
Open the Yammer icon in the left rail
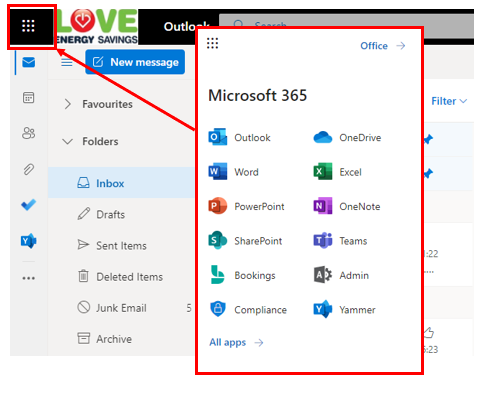tap(29, 241)
